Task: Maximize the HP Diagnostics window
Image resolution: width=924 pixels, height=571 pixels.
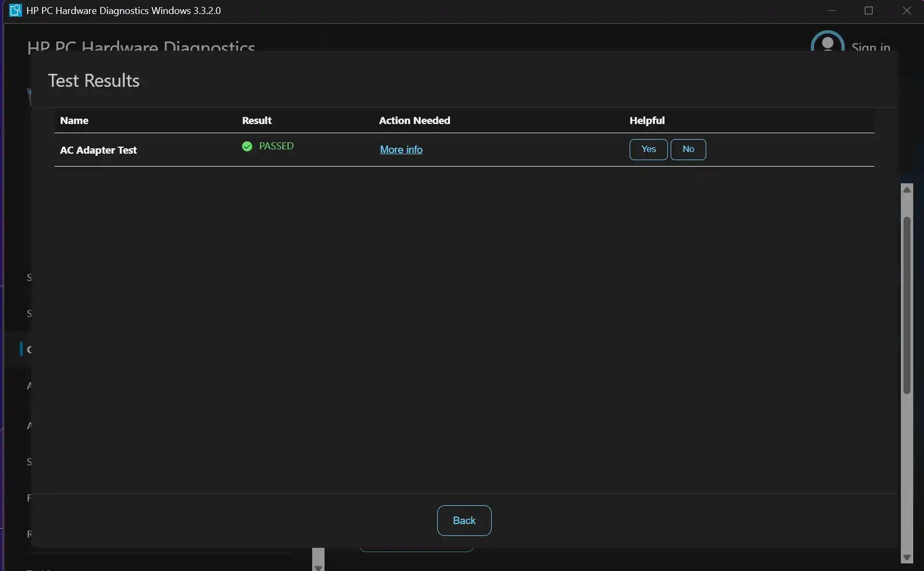Action: coord(868,11)
